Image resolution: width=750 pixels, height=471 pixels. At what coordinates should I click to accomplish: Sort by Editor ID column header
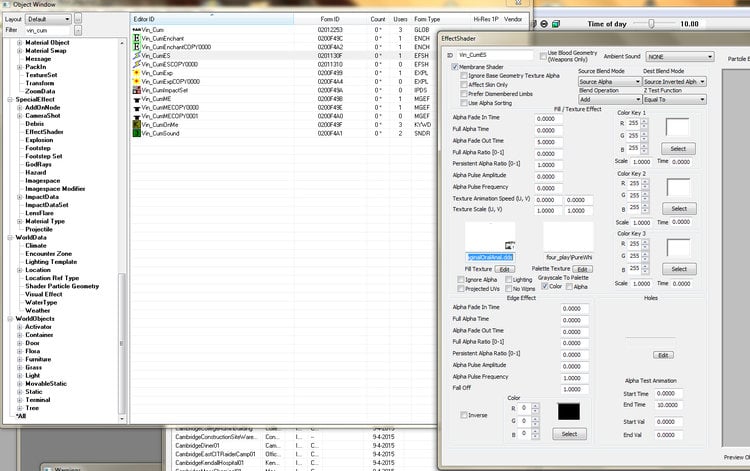212,19
